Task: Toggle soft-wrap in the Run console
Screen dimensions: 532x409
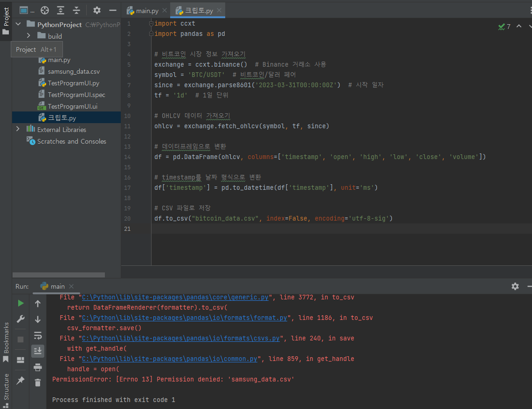Action: tap(38, 336)
